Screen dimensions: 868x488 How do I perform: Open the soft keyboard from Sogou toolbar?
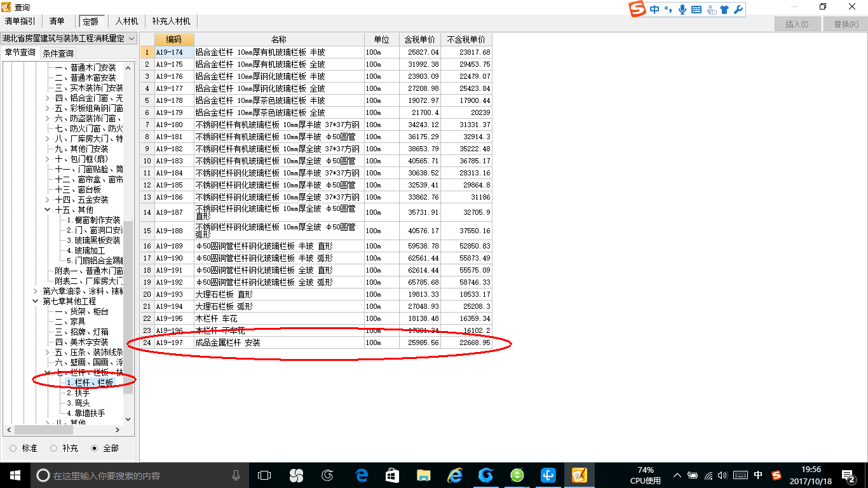point(696,10)
